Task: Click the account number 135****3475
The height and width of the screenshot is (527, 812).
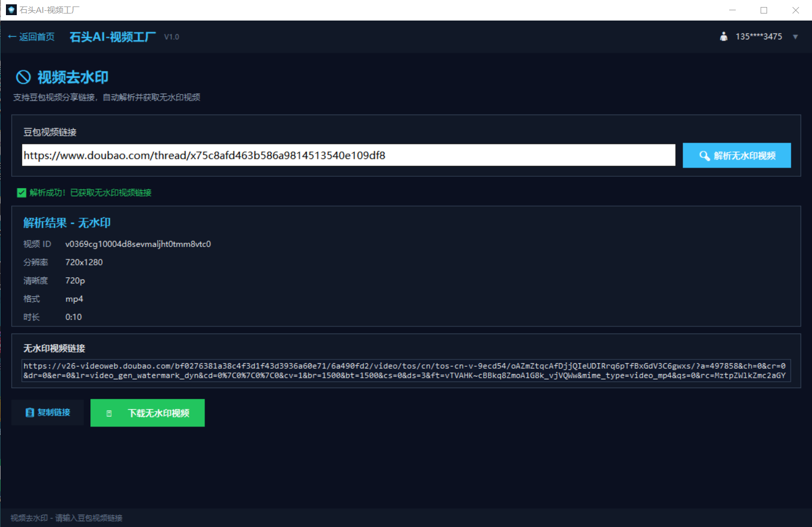Action: coord(759,37)
